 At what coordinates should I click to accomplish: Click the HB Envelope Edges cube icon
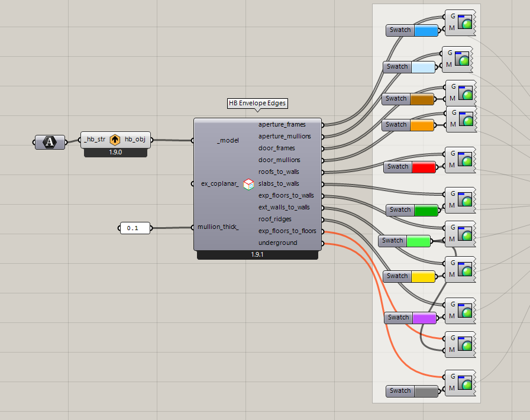[x=248, y=184]
